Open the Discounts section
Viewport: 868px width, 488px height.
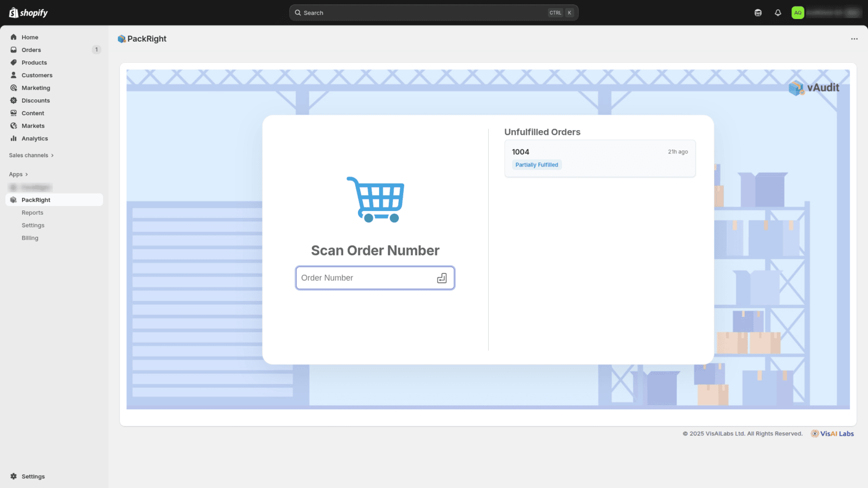click(35, 100)
